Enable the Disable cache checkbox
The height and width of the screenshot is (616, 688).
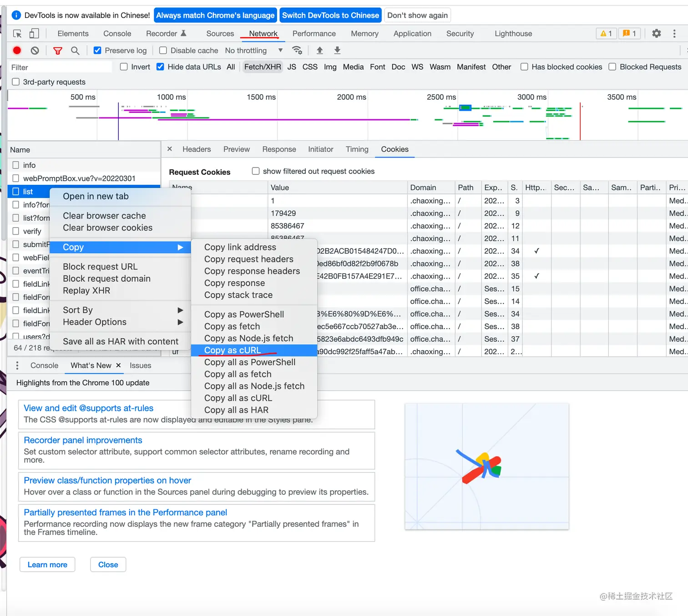coord(163,50)
